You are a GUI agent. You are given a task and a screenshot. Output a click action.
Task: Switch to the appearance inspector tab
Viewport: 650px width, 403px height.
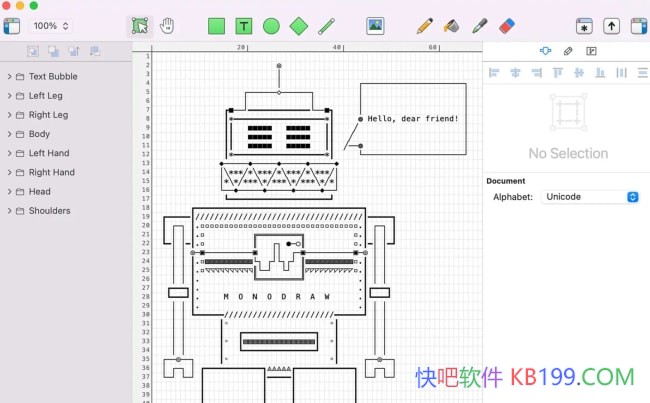[x=568, y=51]
